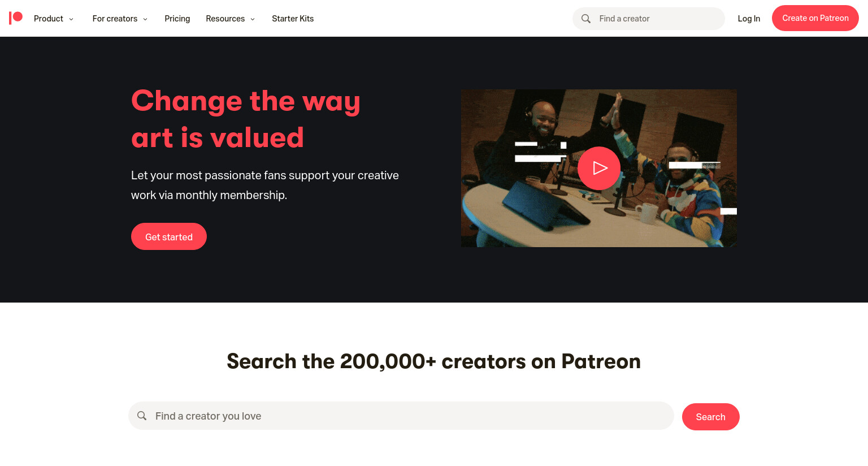Open the For creators menu label

pyautogui.click(x=115, y=19)
